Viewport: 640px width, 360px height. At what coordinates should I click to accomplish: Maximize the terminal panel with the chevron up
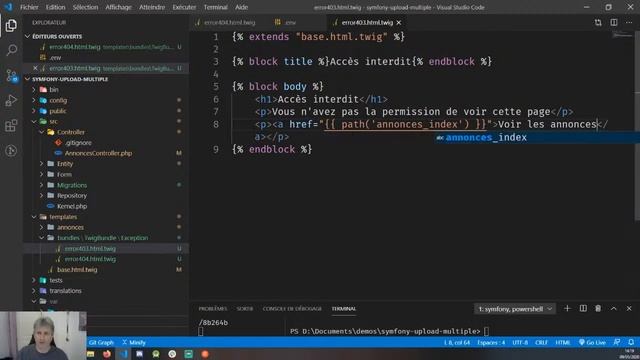(x=613, y=309)
